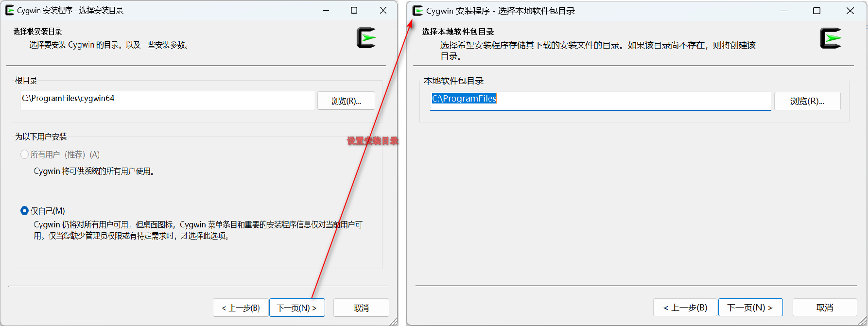
Task: Click text 'Cygwin 将可供系统的所有用户使用。'
Action: (x=94, y=171)
